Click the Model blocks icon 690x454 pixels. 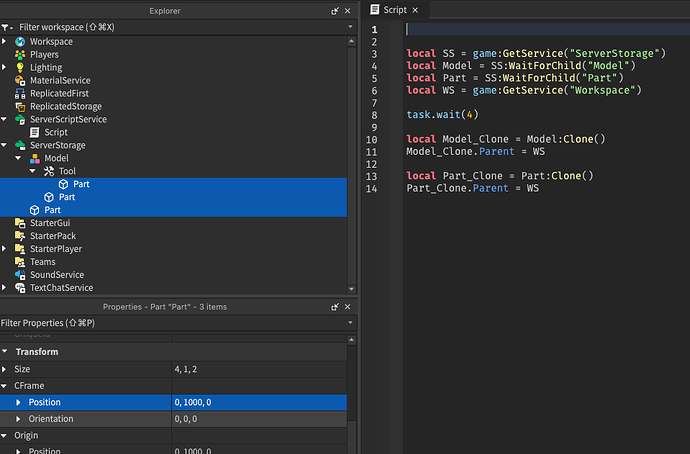tap(34, 158)
